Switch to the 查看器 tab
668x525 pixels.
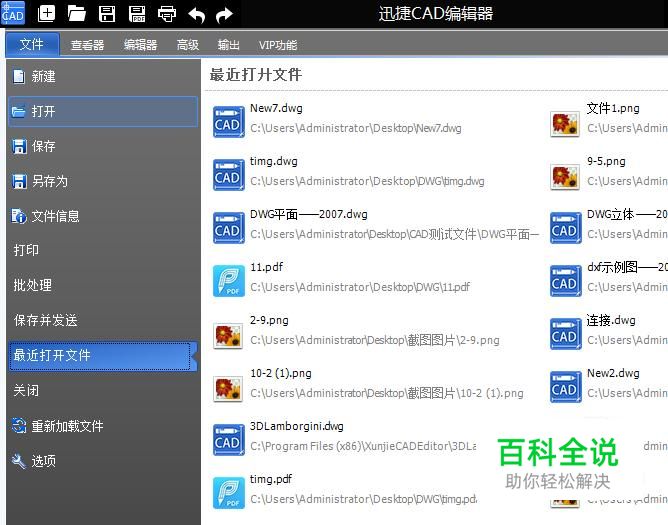pos(87,45)
